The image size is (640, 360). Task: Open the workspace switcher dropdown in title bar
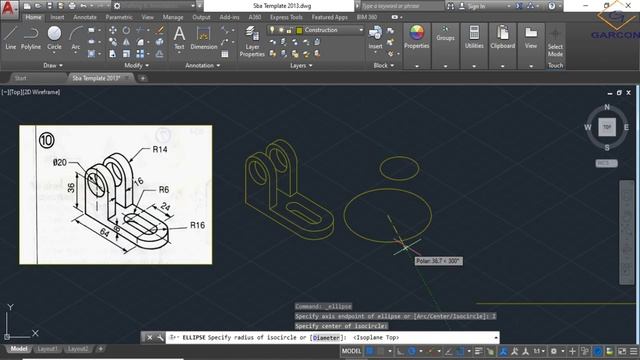coord(193,6)
